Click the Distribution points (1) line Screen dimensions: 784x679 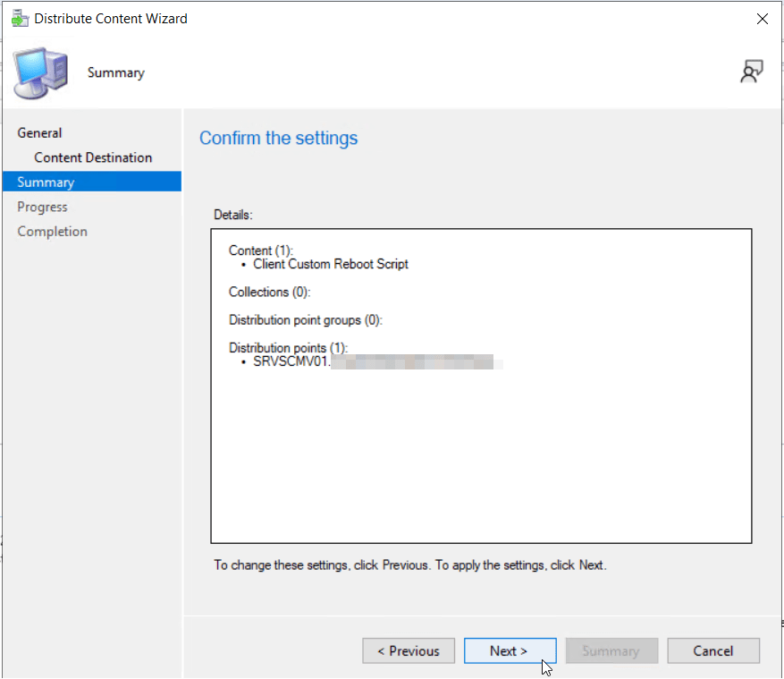pyautogui.click(x=288, y=347)
